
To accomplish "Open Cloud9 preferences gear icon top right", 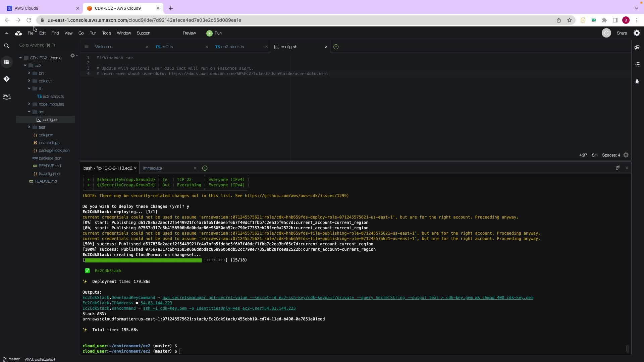I will [637, 33].
